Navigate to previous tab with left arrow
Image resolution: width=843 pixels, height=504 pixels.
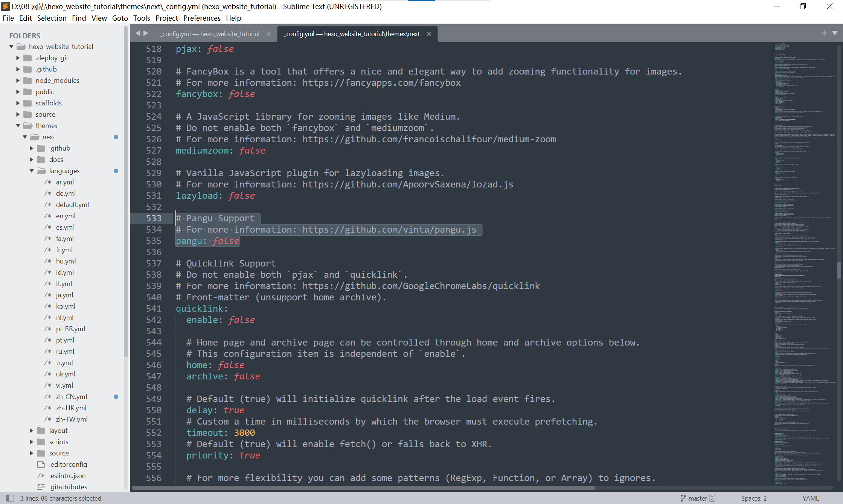pyautogui.click(x=138, y=33)
